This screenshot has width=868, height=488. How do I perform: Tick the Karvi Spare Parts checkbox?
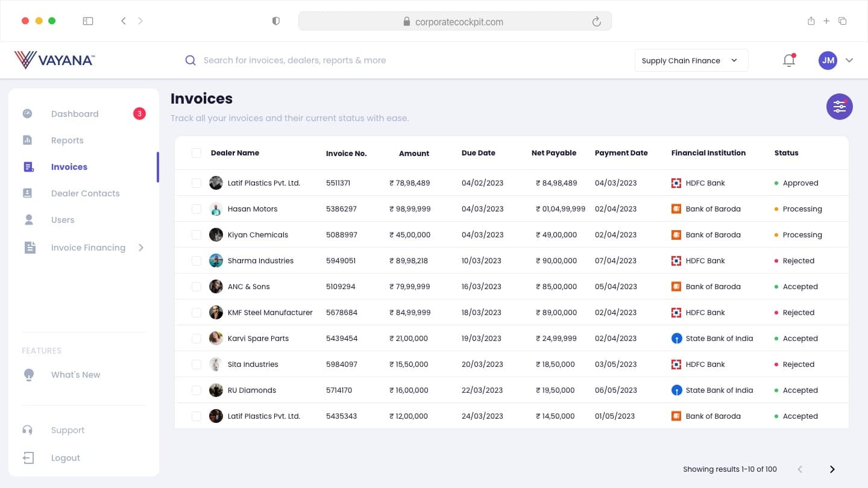click(x=197, y=339)
